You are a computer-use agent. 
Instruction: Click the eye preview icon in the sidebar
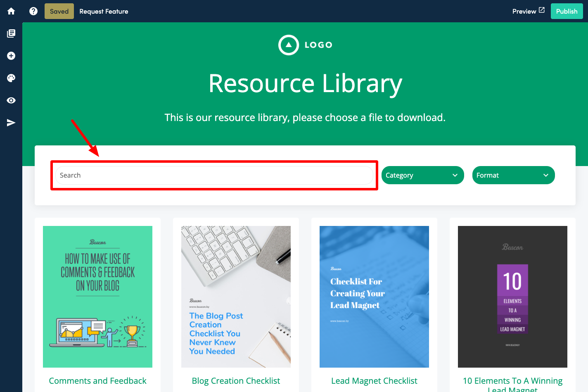coord(11,100)
